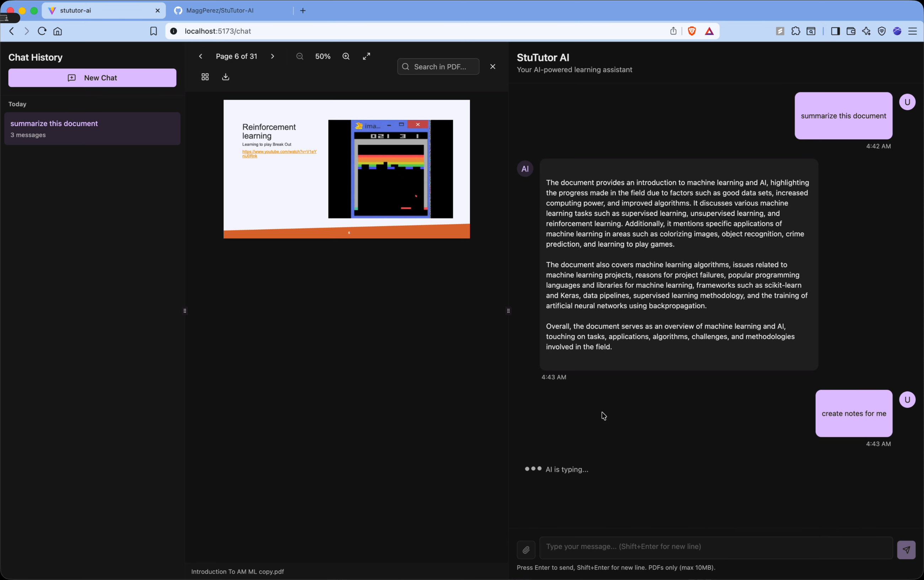Switch to MaggPerez/StuTutor-AI browser tab
The image size is (924, 580).
pos(220,11)
